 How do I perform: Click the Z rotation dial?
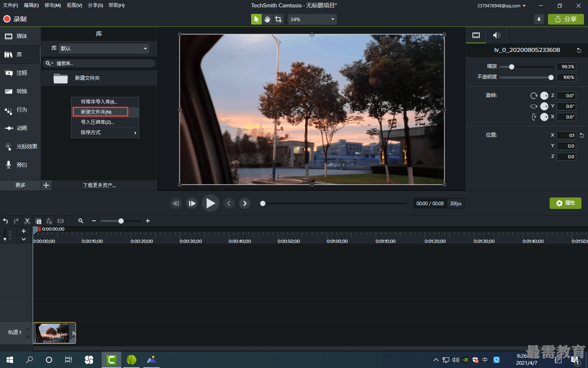(x=544, y=96)
